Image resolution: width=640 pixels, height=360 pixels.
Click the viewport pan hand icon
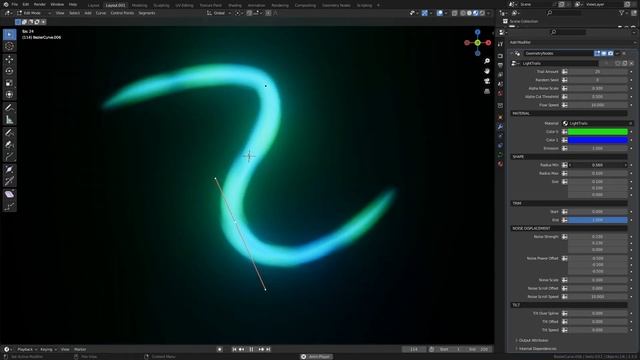(487, 71)
